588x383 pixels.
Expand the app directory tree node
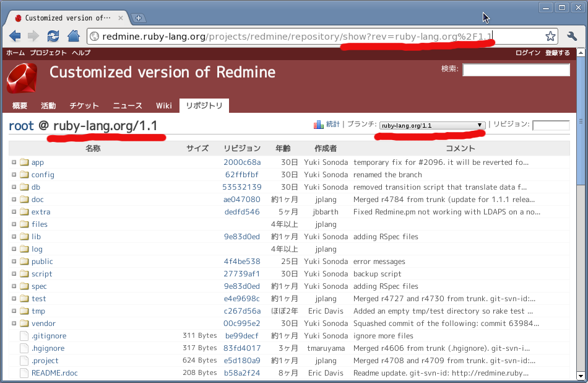tap(14, 162)
